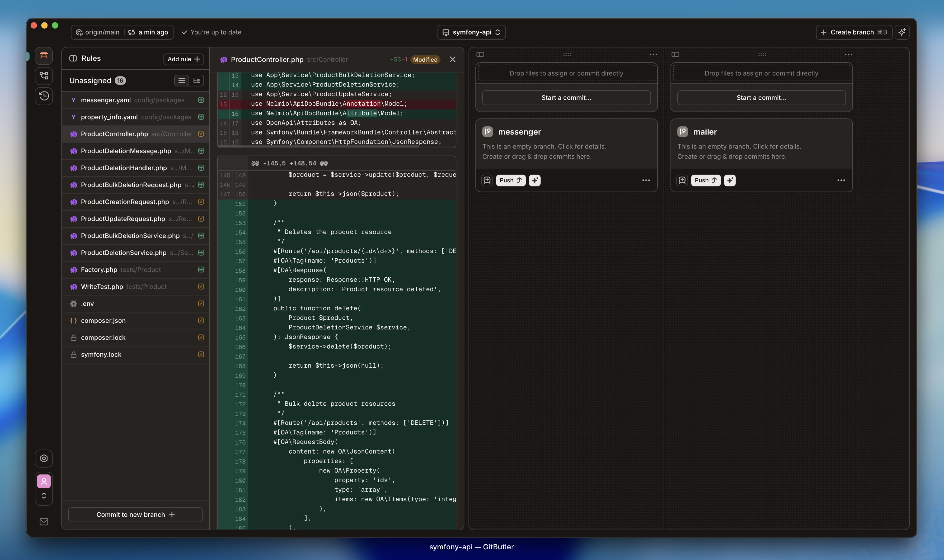The image size is (944, 560).
Task: Toggle collapse of messenger lane panel
Action: [x=480, y=54]
